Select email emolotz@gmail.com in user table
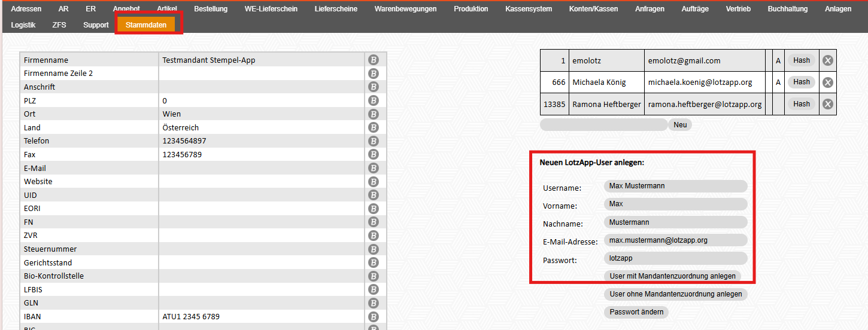868x330 pixels. [684, 61]
